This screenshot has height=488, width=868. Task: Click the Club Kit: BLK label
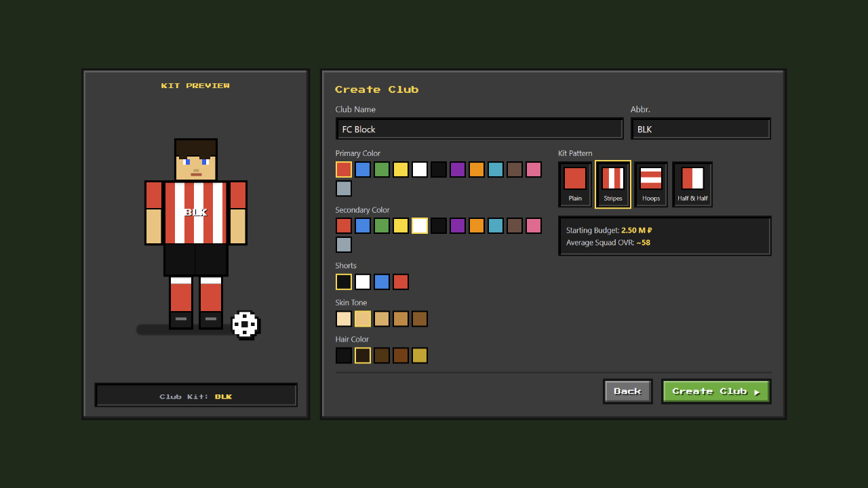(x=196, y=396)
